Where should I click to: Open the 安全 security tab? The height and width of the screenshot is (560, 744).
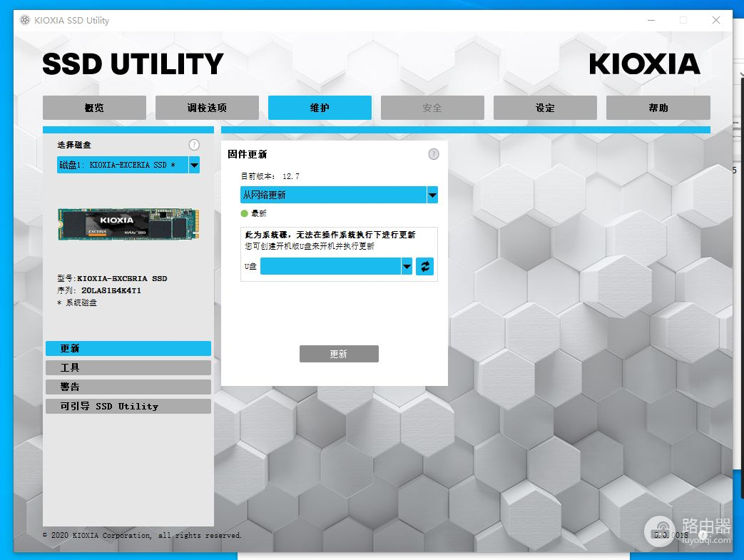(432, 108)
